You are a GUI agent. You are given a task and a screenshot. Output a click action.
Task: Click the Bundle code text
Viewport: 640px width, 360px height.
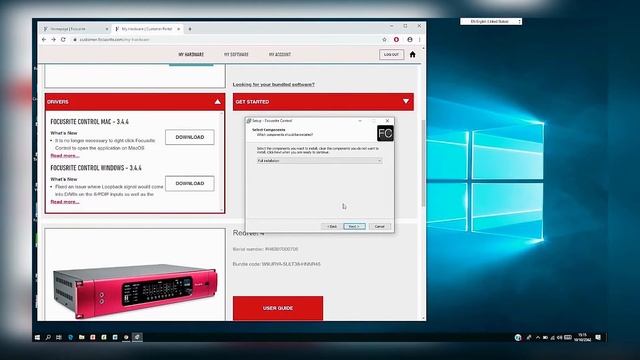[276, 264]
